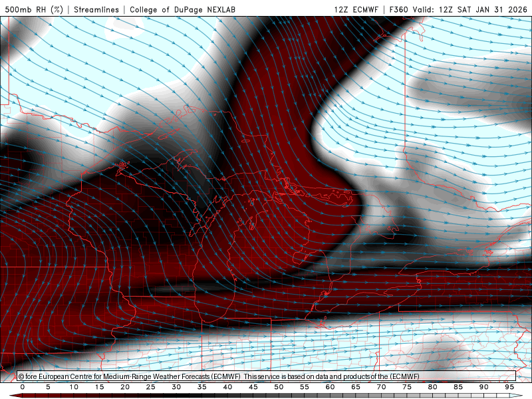Click the "75" value on the legend scale
The image size is (532, 399).
tap(407, 387)
